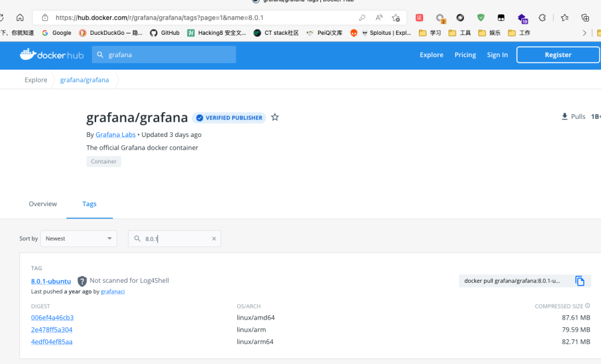Image resolution: width=601 pixels, height=364 pixels.
Task: Focus the Docker Hub search field
Action: coord(163,55)
